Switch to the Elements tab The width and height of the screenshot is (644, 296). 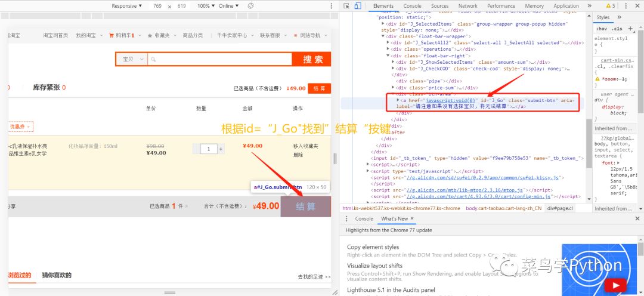383,6
